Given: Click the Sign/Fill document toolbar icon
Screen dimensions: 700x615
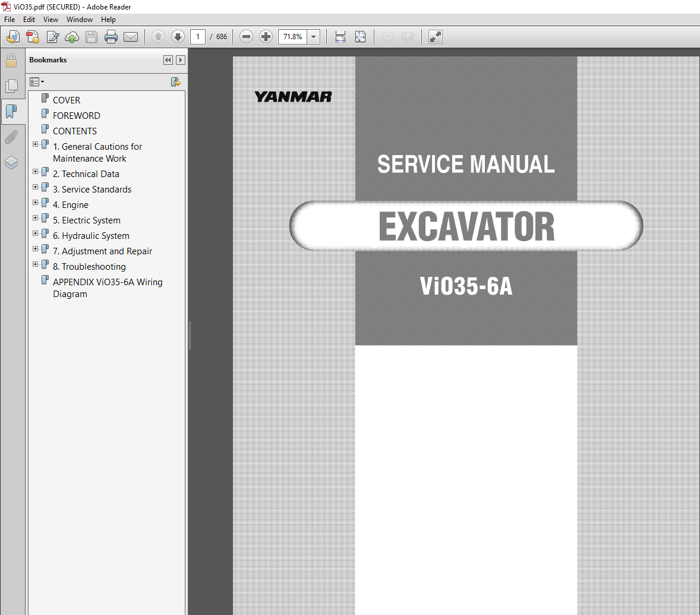Looking at the screenshot, I should (x=53, y=37).
